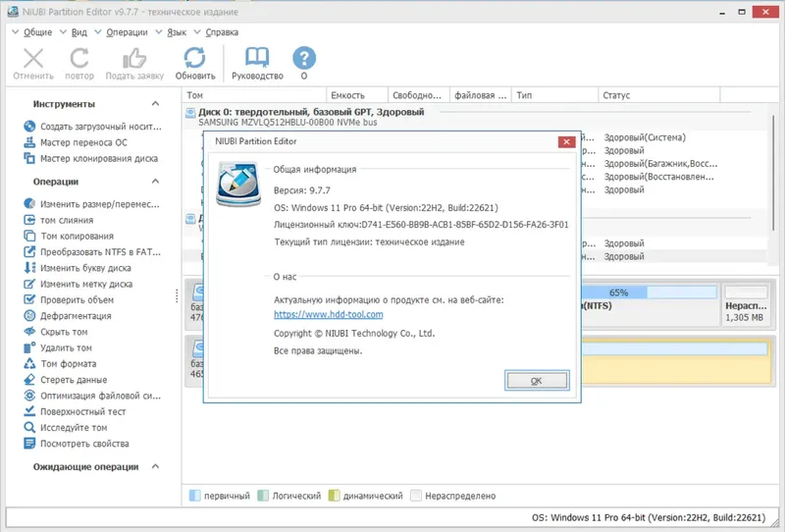Click Преобразовать NTFS в FAT operation
This screenshot has height=532, width=785.
92,252
